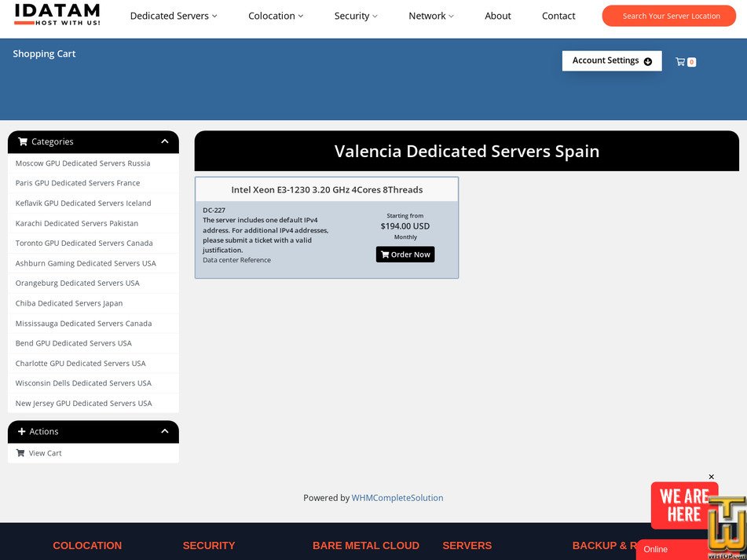Open the Contact page

(x=558, y=16)
